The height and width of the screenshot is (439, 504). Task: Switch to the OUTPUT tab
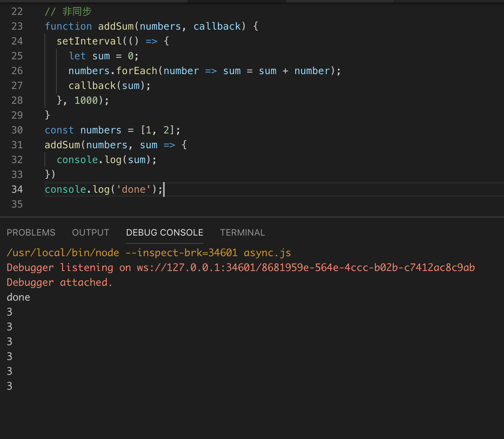[90, 232]
